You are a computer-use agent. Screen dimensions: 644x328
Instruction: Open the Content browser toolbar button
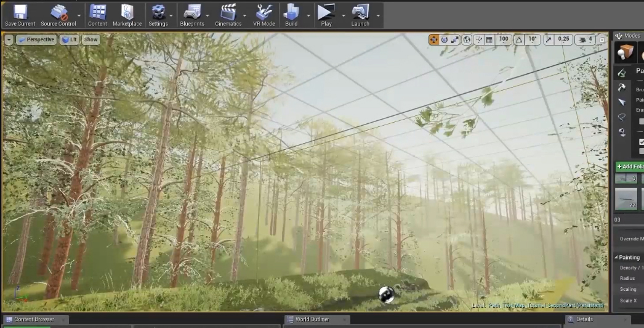pos(97,15)
